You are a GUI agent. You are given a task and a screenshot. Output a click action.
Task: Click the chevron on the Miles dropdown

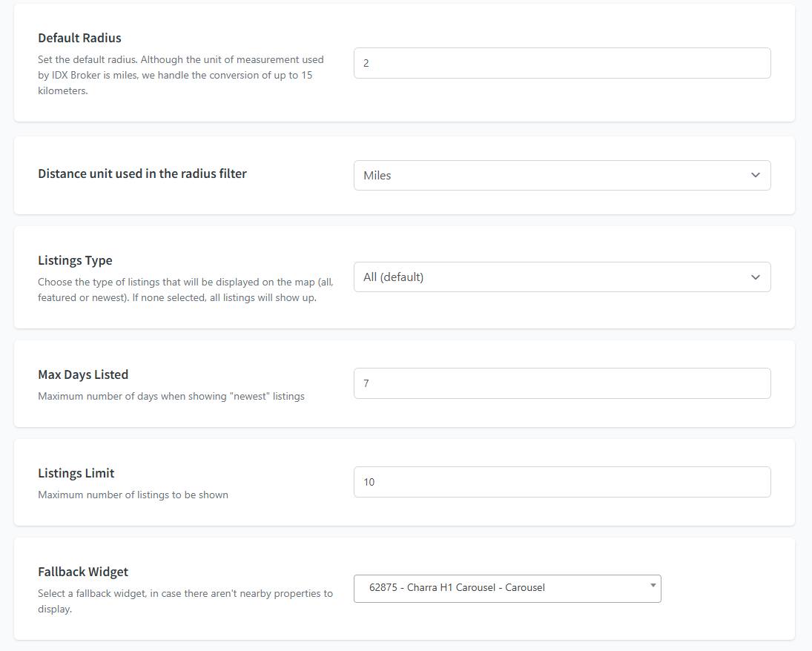[755, 176]
